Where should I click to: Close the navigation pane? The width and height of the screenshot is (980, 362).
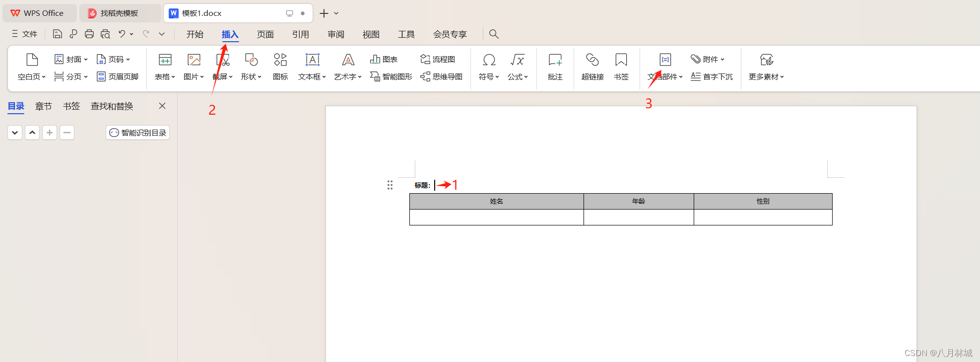coord(162,106)
